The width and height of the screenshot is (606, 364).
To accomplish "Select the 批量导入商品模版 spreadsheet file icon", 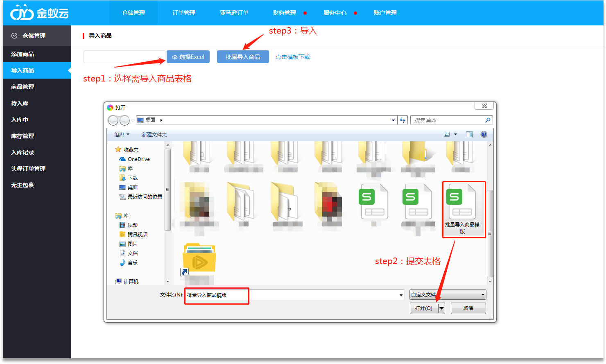I will (462, 202).
